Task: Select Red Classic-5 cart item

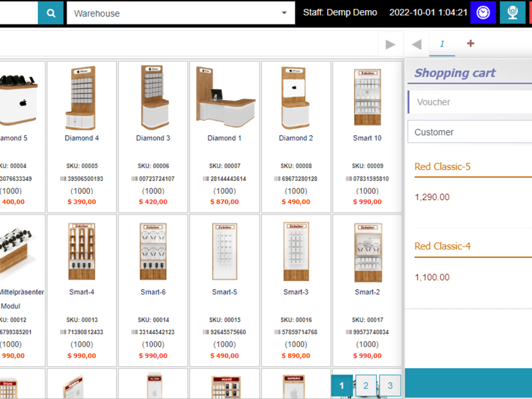Action: pos(443,167)
